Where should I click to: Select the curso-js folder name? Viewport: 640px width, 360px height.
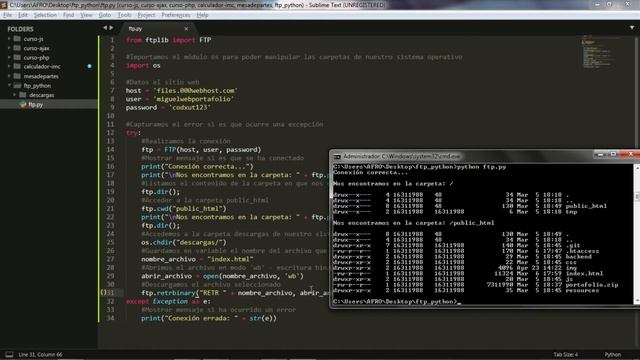coord(33,39)
